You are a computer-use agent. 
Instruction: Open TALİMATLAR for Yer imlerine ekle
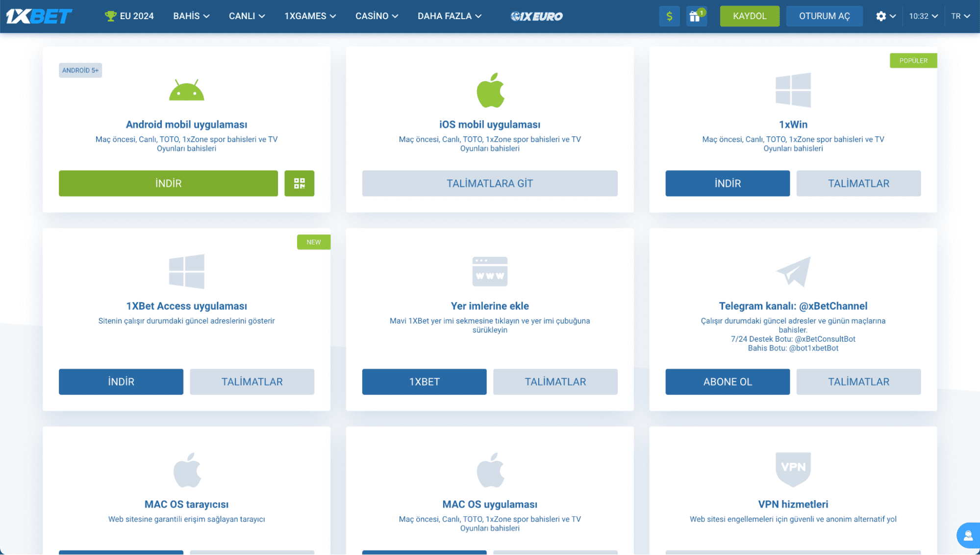click(555, 382)
